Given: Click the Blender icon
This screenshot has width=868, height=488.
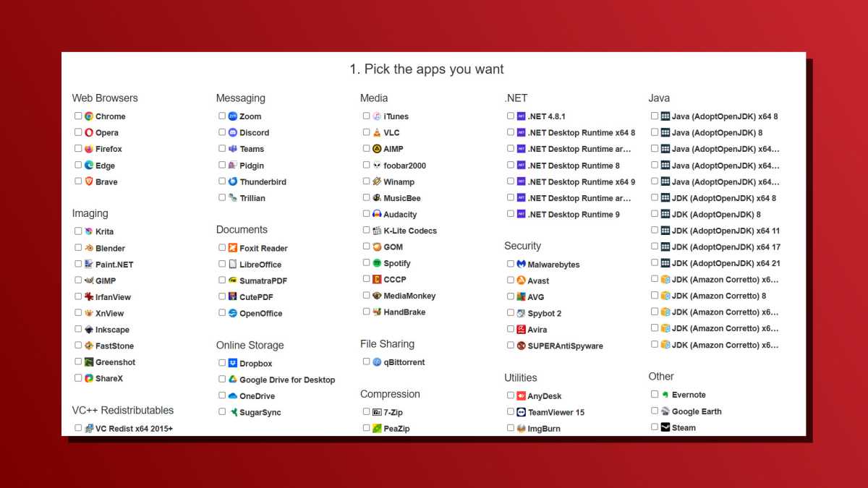Looking at the screenshot, I should pyautogui.click(x=89, y=247).
